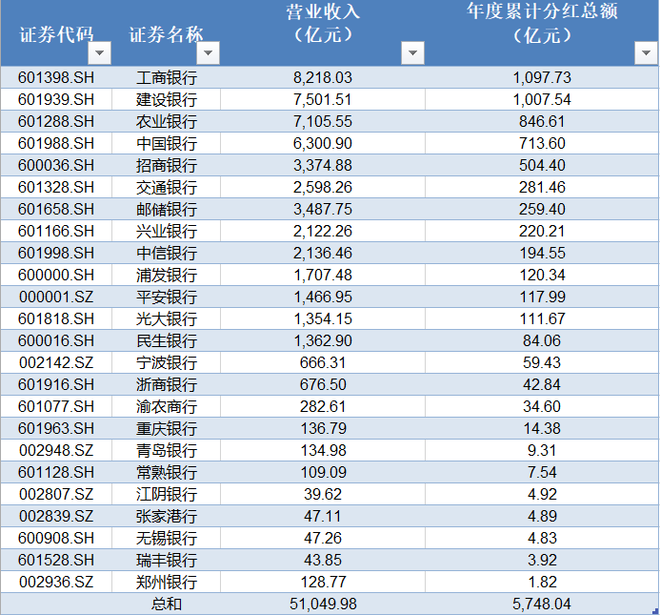Open the 证券名称 column filter dropdown

click(208, 53)
